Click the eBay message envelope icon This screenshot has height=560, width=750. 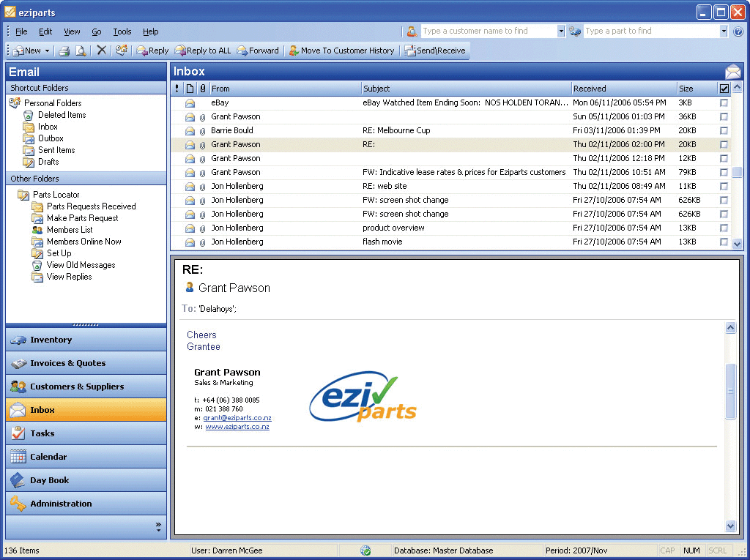(x=190, y=102)
